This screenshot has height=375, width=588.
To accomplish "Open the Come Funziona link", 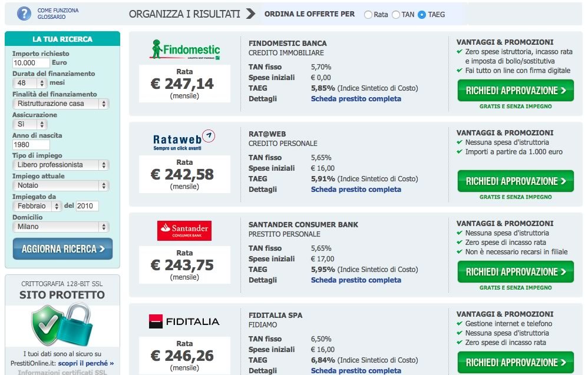I will [58, 11].
